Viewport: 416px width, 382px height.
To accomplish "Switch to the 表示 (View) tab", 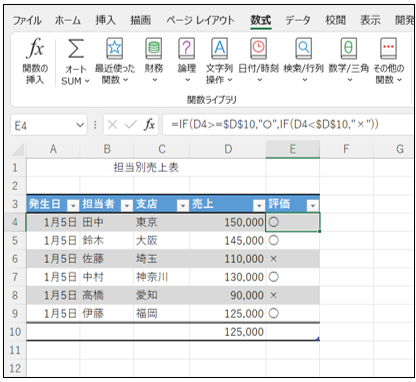I will pyautogui.click(x=370, y=21).
